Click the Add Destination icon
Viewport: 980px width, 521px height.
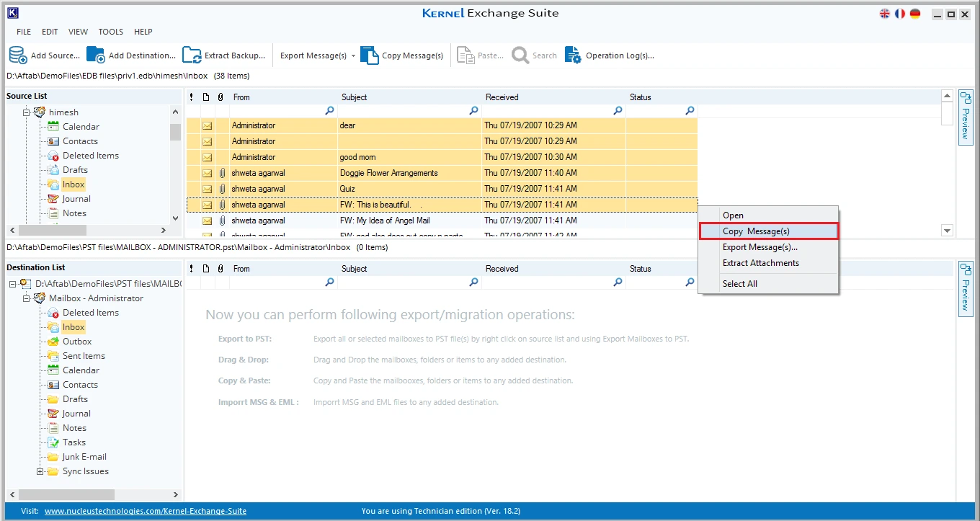(96, 55)
